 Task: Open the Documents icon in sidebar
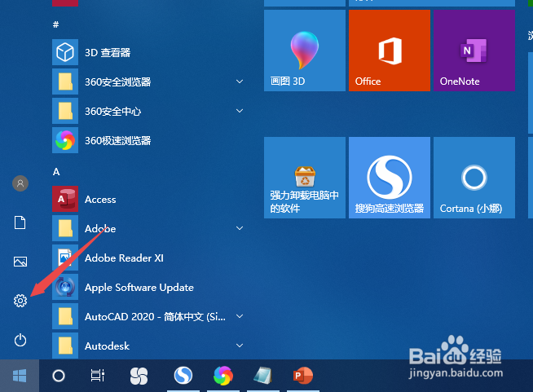click(x=20, y=222)
